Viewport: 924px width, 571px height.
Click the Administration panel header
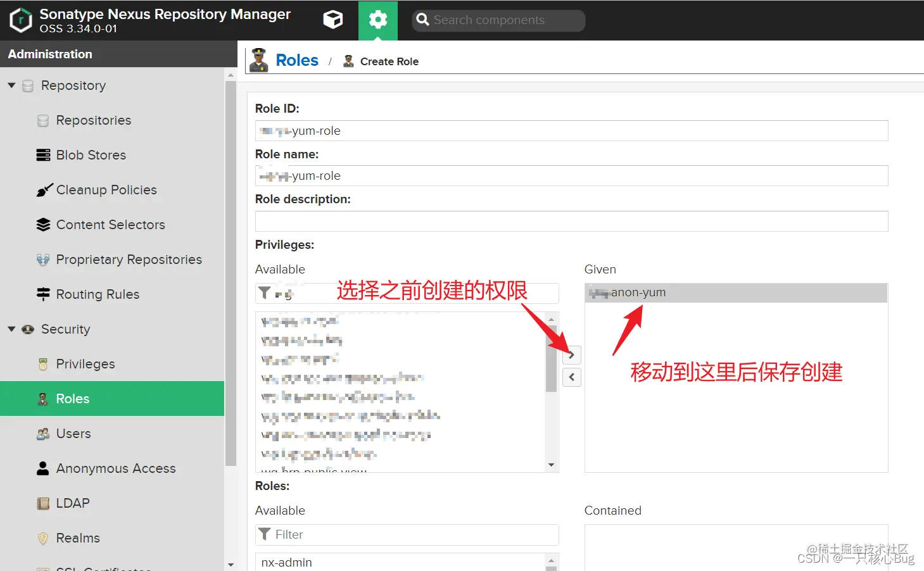118,54
